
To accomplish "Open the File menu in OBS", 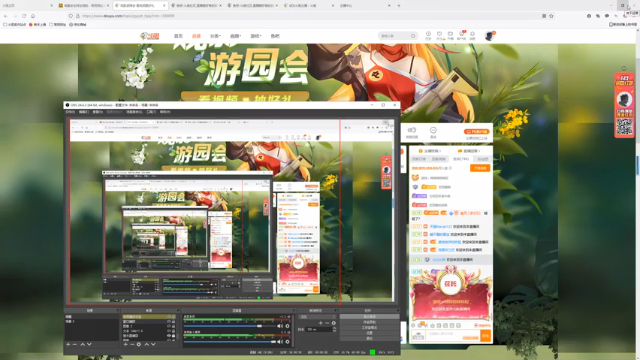I will (x=70, y=111).
